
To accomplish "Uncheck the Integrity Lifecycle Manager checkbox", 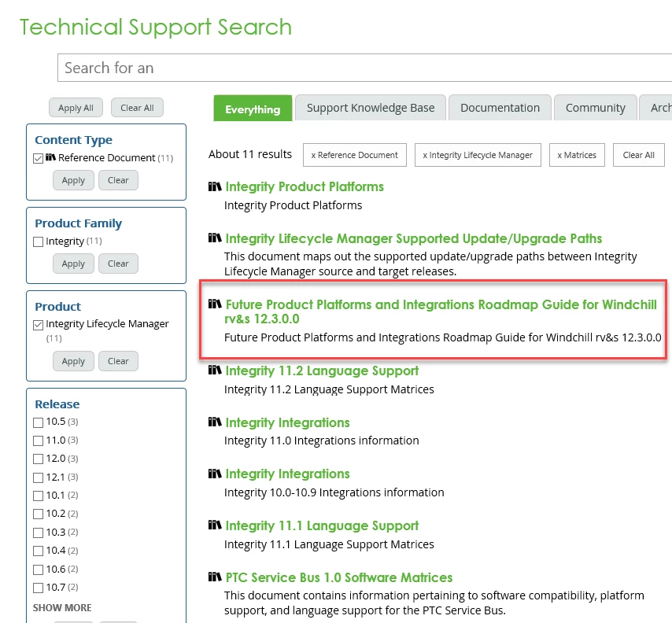I will click(38, 325).
